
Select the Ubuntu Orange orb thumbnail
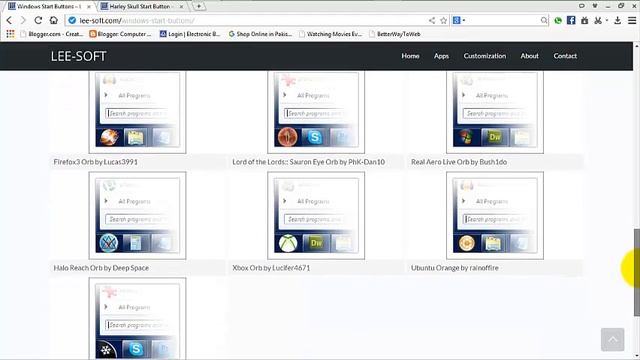point(495,216)
